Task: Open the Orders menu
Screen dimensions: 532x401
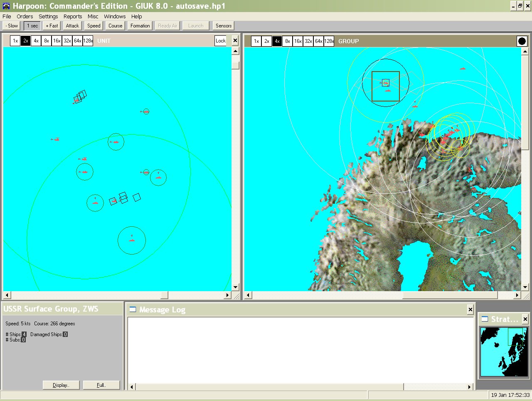Action: [25, 16]
